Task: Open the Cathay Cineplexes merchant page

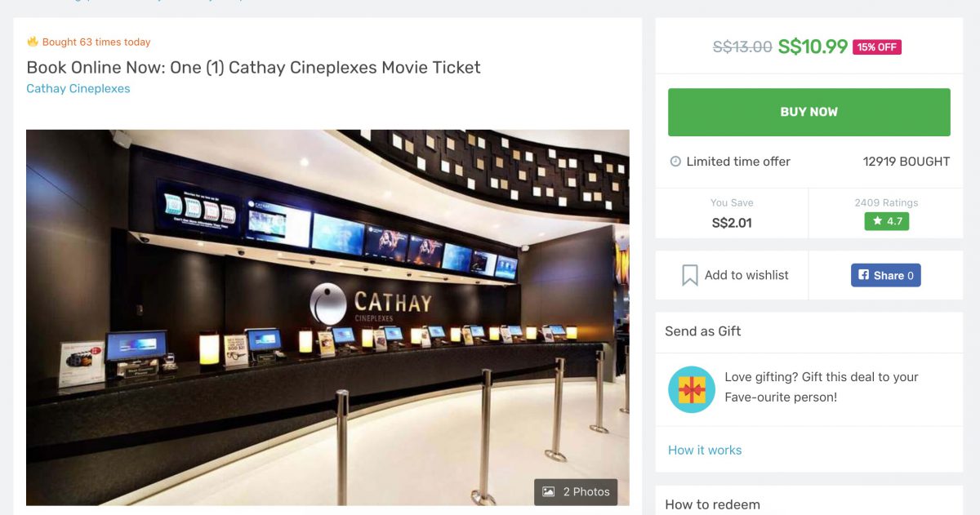Action: (77, 88)
